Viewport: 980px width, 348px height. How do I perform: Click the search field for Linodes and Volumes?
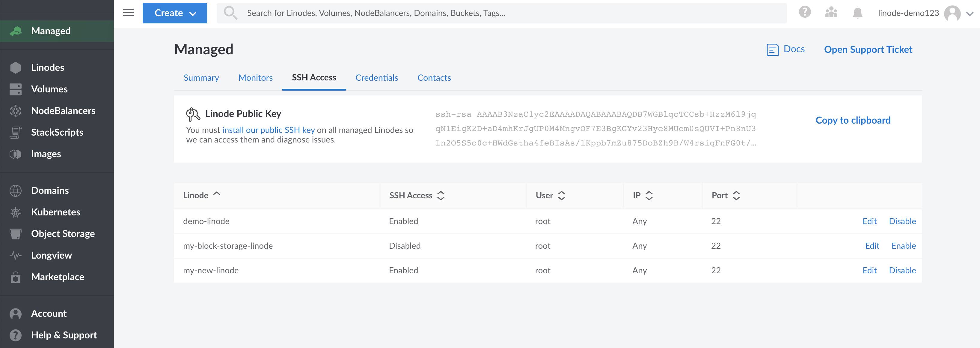pos(456,13)
